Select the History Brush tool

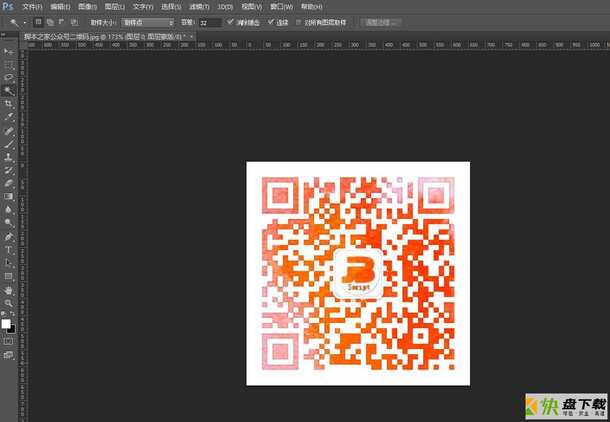[9, 170]
